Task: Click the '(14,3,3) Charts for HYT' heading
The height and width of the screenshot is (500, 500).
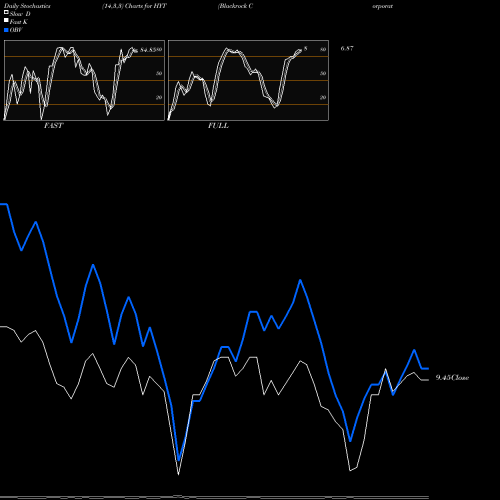Action: pos(134,6)
